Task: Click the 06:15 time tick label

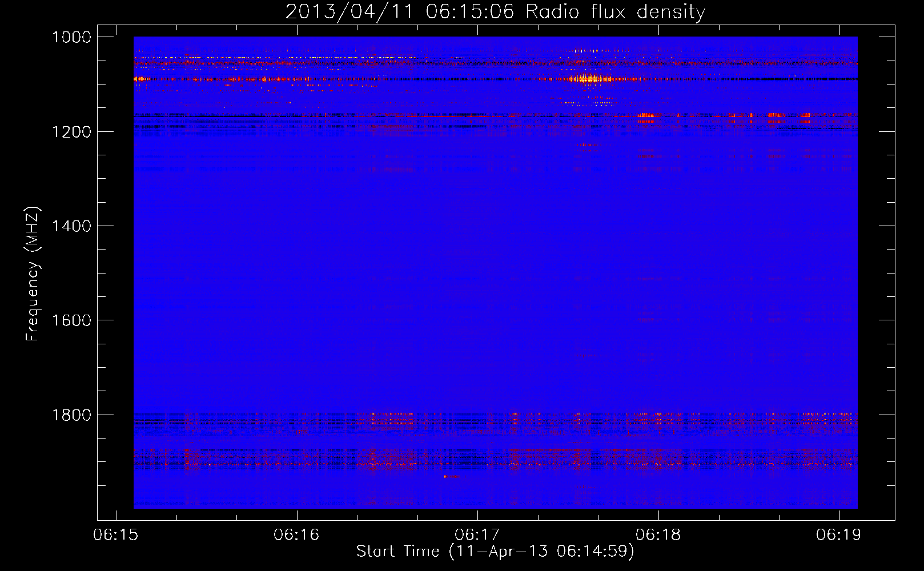Action: [116, 535]
